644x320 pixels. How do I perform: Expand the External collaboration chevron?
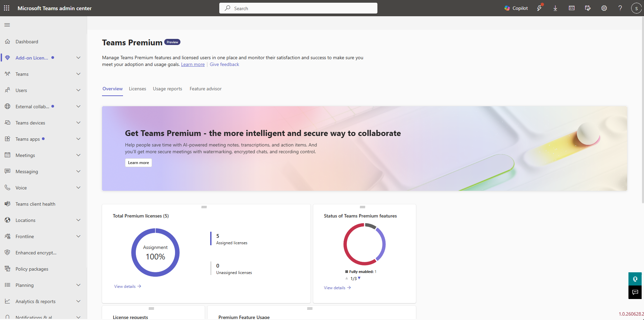[x=78, y=107]
